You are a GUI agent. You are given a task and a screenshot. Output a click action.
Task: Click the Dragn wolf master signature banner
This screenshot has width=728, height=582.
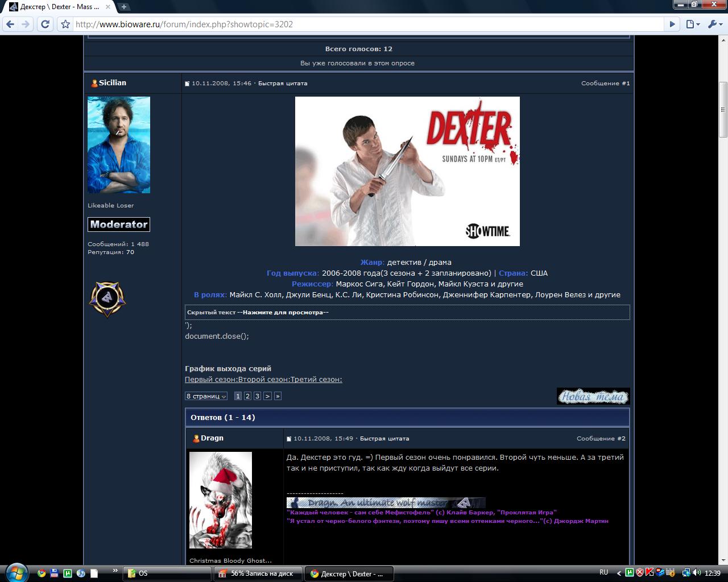pyautogui.click(x=386, y=502)
